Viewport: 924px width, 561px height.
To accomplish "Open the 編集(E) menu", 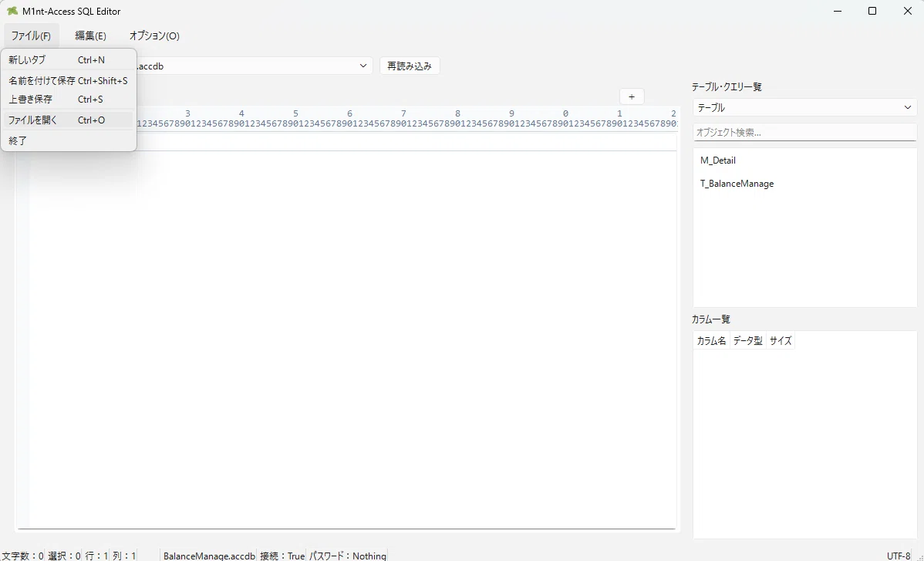I will [x=90, y=36].
